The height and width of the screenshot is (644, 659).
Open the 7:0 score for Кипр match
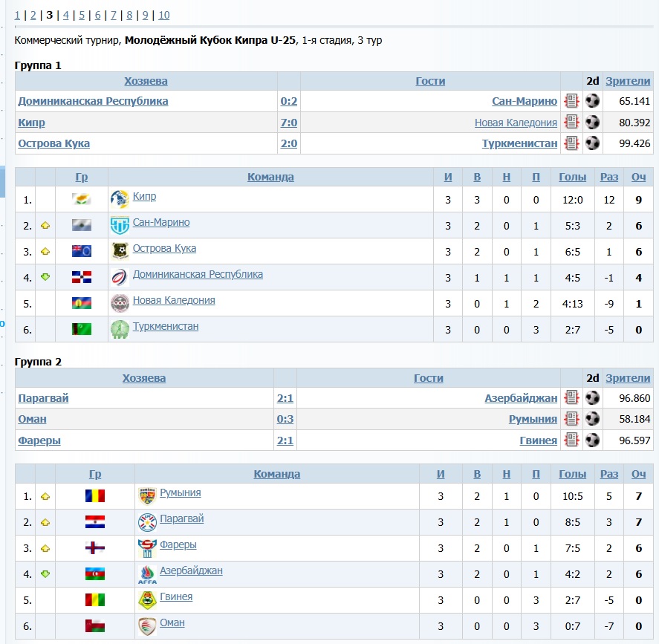(x=288, y=123)
